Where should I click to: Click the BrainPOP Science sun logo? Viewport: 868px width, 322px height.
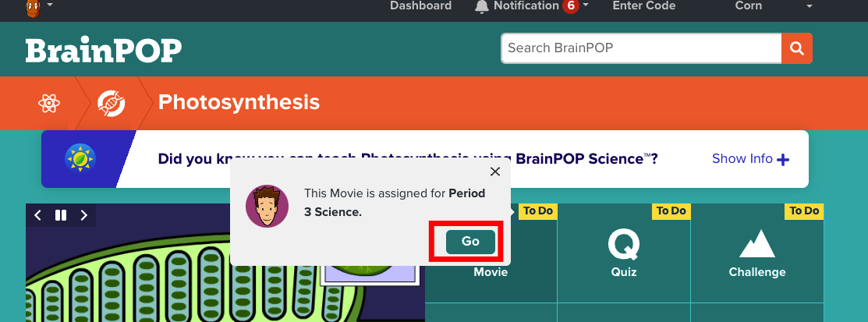pos(80,158)
